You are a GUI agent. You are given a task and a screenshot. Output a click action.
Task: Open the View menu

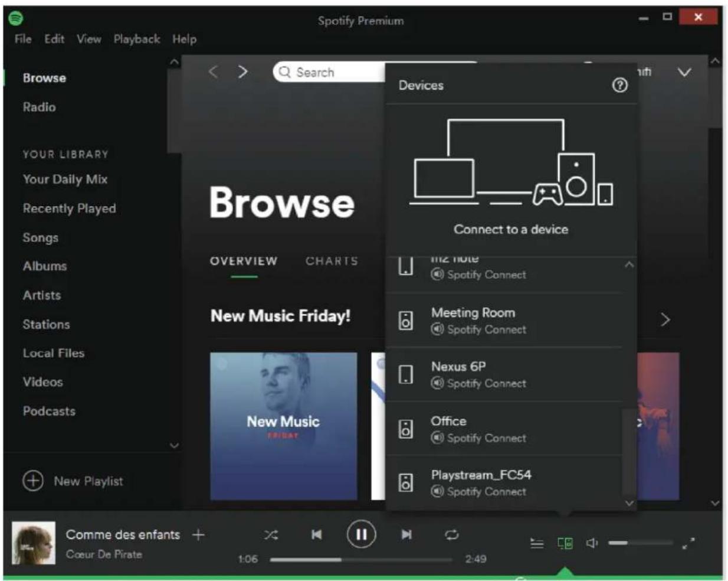click(89, 39)
